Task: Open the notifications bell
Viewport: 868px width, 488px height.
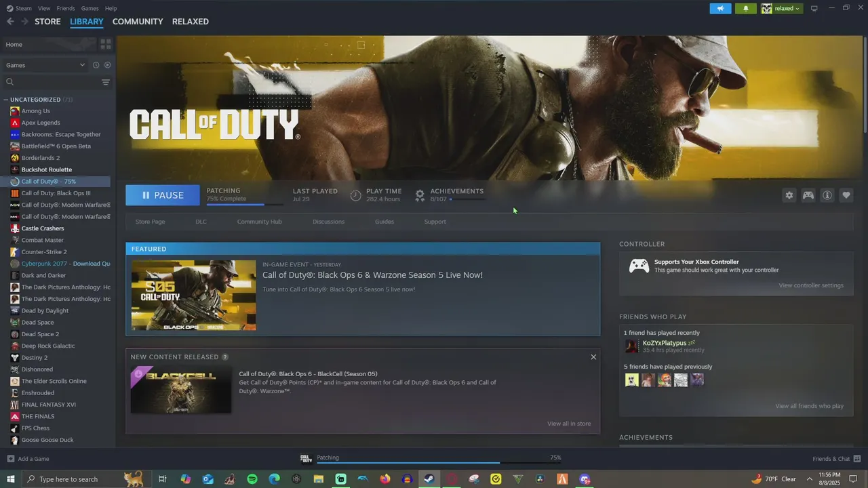Action: (746, 8)
